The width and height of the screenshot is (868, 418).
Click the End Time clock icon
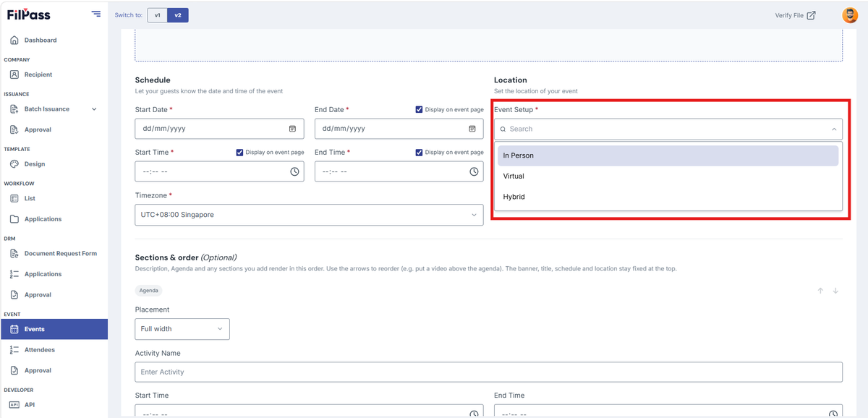tap(474, 171)
